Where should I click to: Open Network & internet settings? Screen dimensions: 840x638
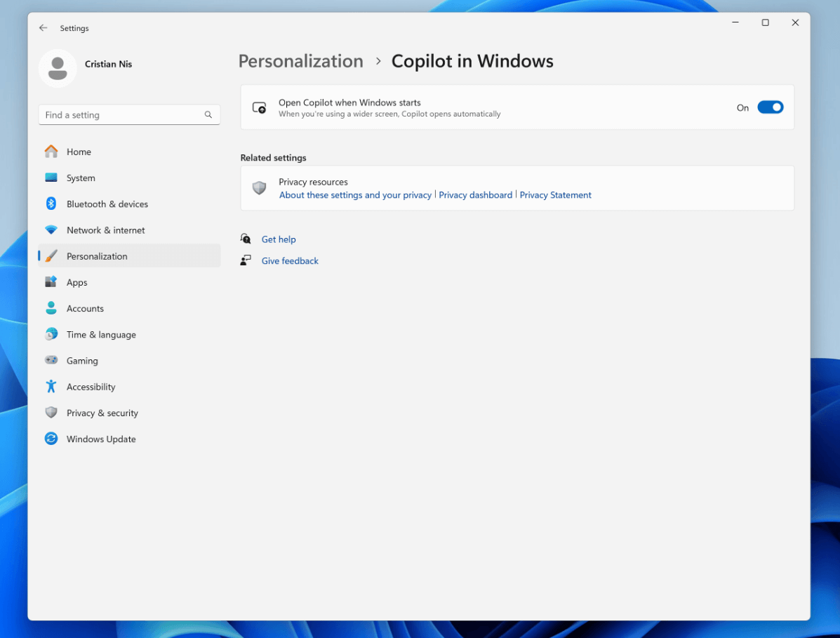129,230
